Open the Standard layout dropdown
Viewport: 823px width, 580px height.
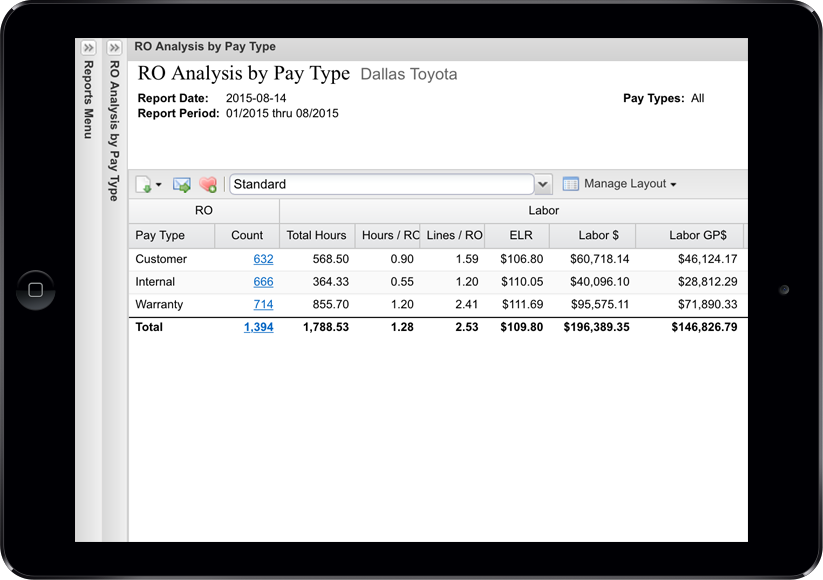(542, 184)
